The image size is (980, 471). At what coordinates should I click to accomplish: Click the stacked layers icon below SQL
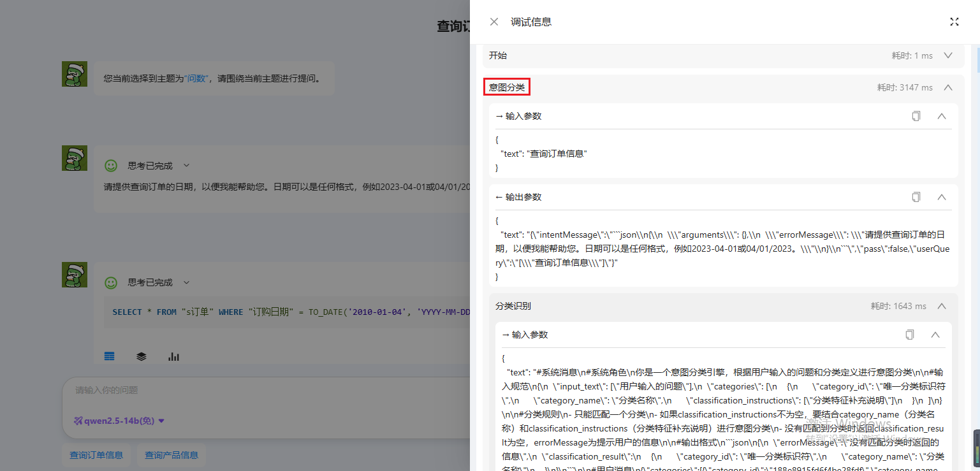(142, 357)
